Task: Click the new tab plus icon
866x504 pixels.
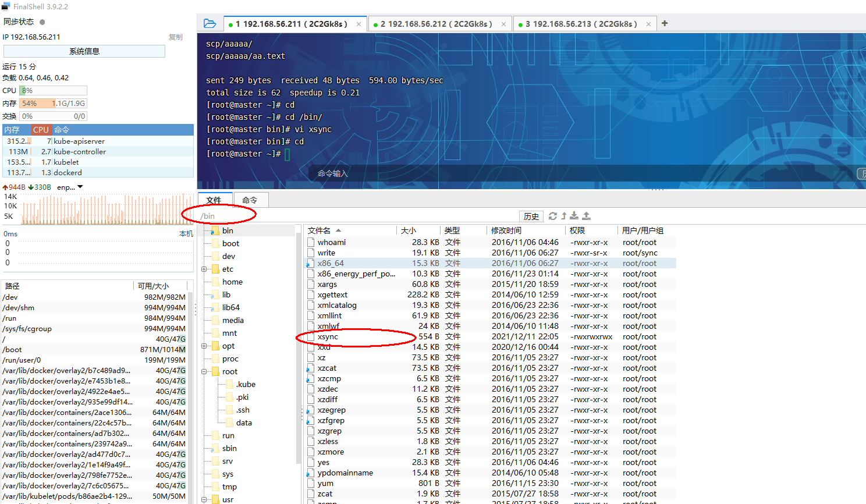Action: tap(665, 23)
